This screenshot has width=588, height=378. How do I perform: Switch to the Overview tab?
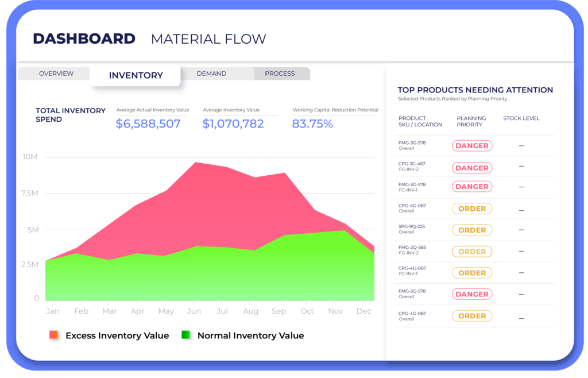56,74
